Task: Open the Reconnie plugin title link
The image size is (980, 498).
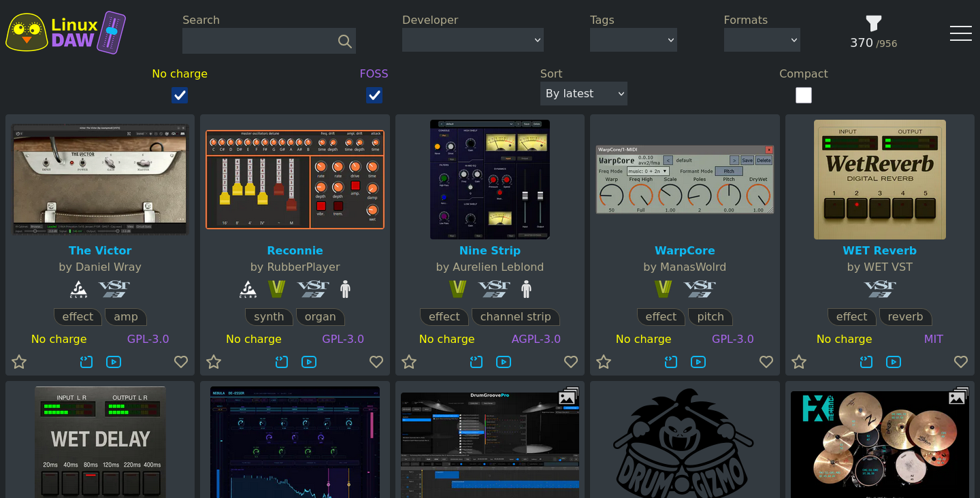Action: tap(295, 250)
